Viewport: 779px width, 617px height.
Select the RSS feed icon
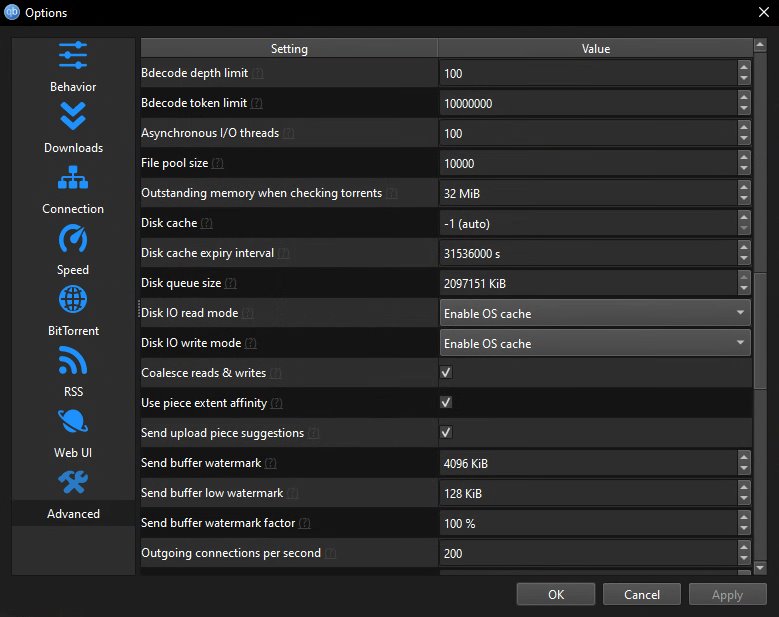click(73, 361)
